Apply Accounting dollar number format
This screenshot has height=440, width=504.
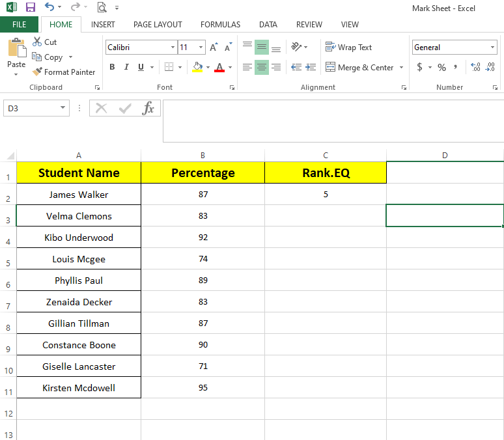tap(419, 67)
